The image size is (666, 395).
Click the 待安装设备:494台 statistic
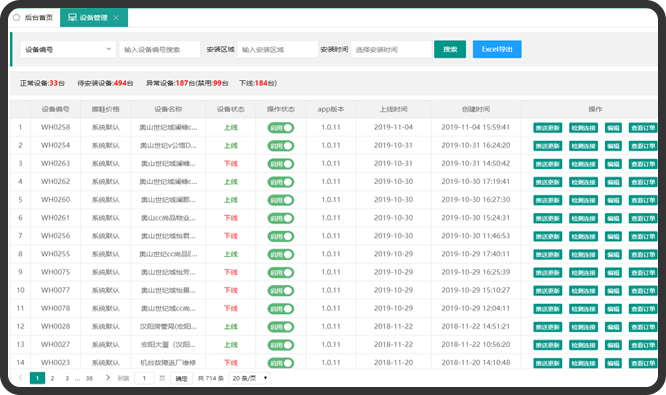(x=105, y=83)
